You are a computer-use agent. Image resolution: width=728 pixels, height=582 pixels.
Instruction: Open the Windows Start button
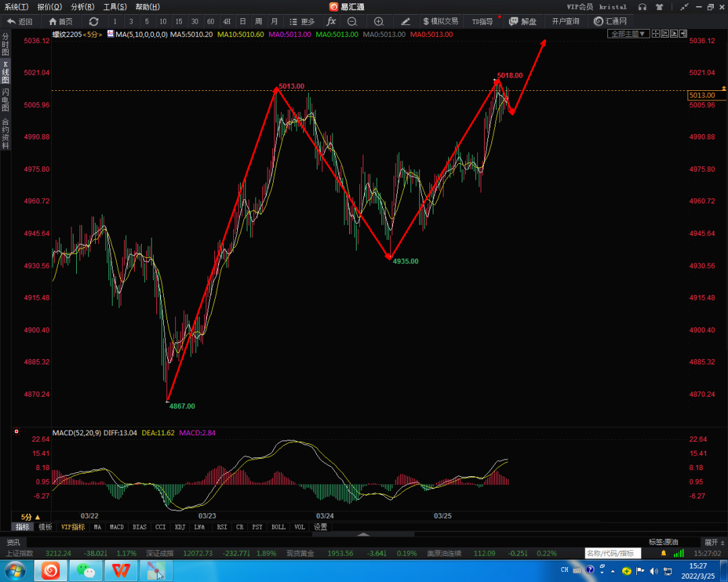point(15,571)
